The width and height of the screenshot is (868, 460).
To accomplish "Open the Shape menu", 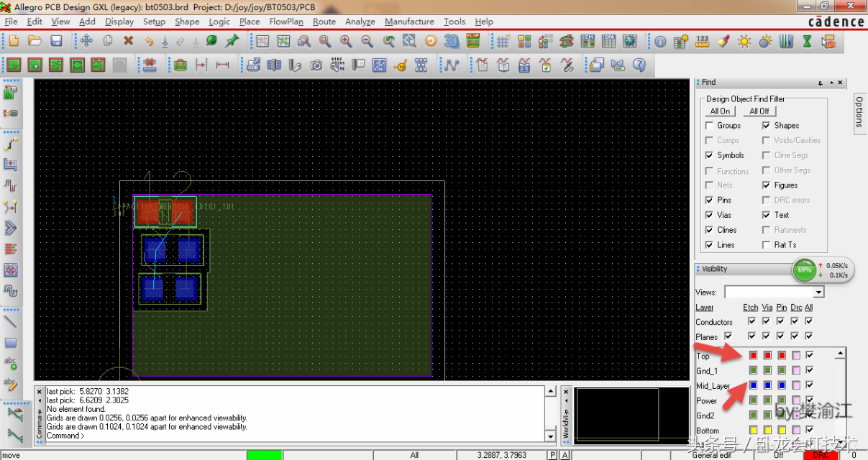I will pos(187,22).
